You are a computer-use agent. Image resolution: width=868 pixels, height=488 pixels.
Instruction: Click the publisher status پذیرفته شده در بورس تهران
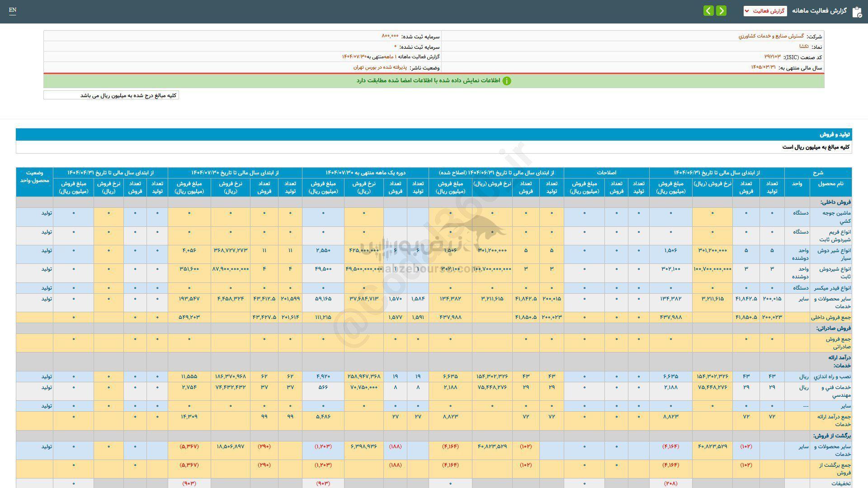380,67
